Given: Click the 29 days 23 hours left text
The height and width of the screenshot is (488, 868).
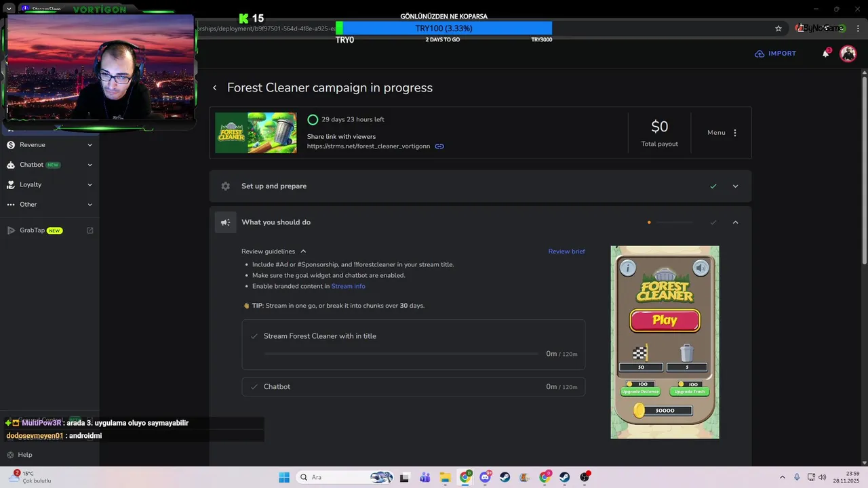Looking at the screenshot, I should 353,119.
